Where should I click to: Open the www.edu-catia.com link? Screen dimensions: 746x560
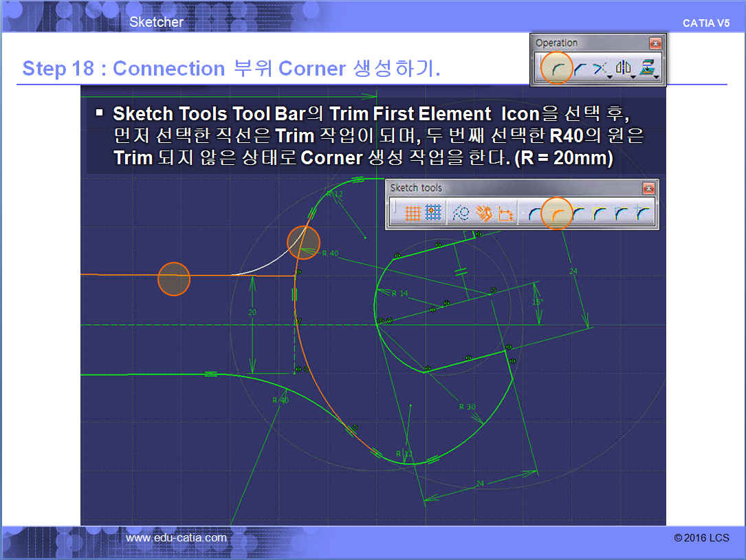coord(176,537)
